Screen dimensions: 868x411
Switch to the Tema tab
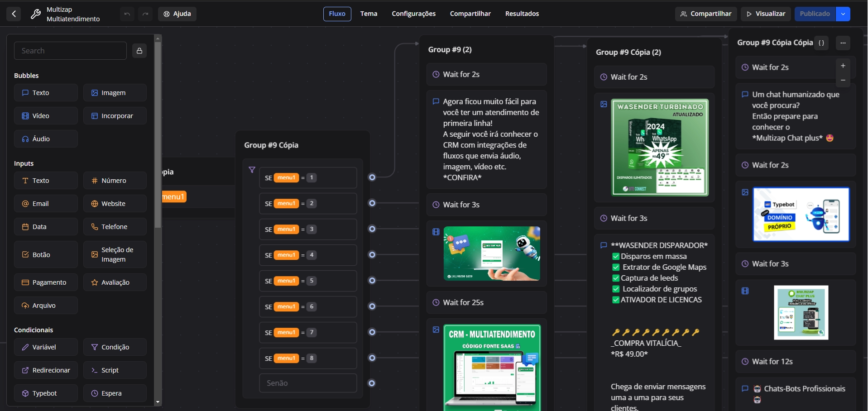pos(369,14)
